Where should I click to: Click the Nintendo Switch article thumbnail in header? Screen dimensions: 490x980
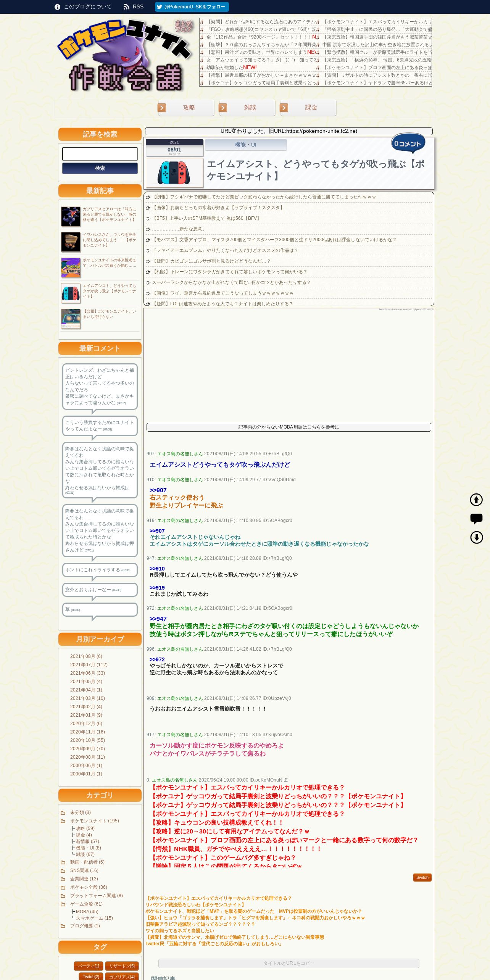click(174, 173)
